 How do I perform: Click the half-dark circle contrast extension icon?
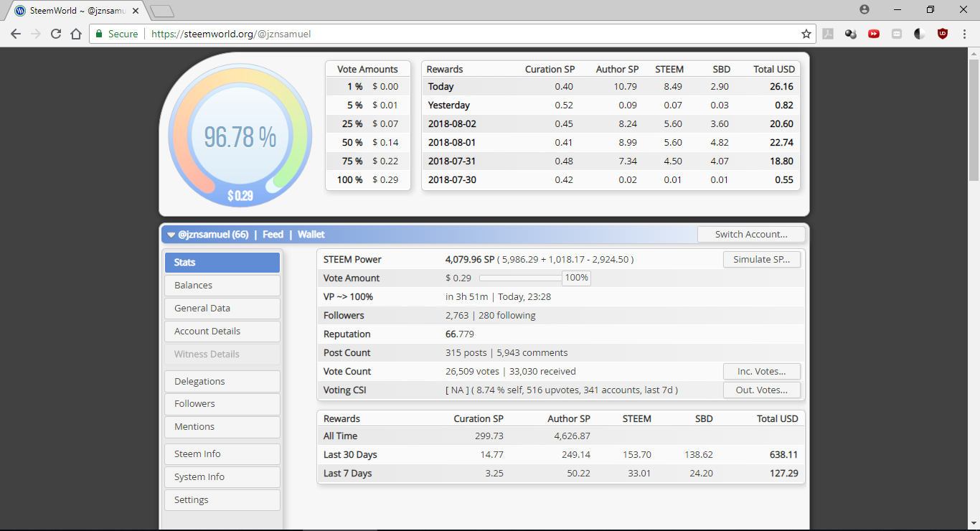[920, 34]
